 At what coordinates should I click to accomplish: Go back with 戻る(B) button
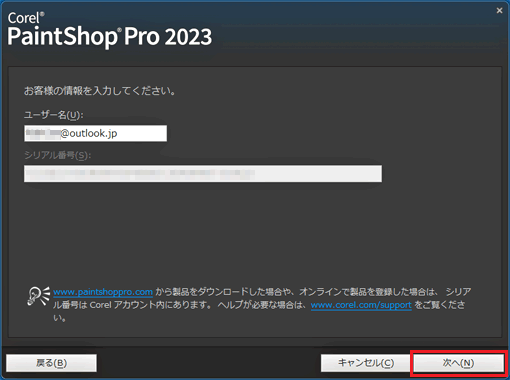51,363
